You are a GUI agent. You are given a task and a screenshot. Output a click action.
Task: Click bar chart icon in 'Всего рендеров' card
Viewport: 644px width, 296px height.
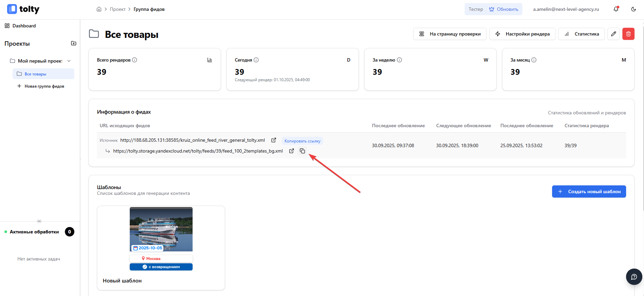tap(210, 60)
